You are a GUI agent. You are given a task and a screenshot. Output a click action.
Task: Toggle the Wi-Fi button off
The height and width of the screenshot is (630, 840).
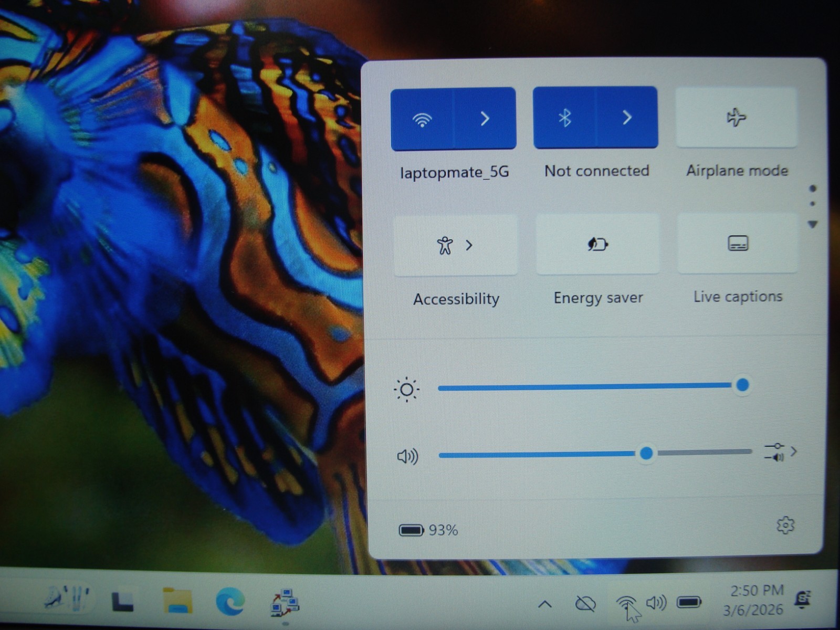tap(422, 119)
